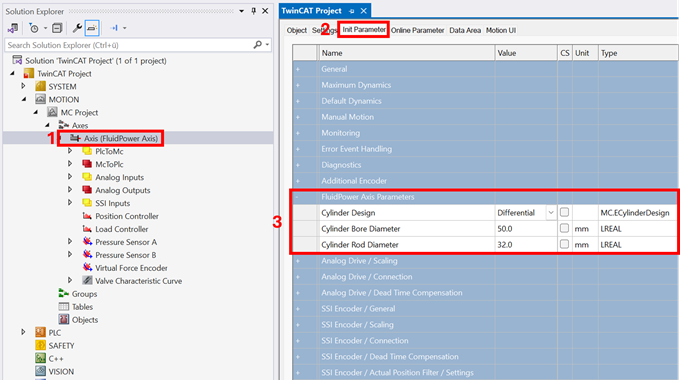The width and height of the screenshot is (680, 380).
Task: Click the search magnifier icon
Action: pos(258,45)
